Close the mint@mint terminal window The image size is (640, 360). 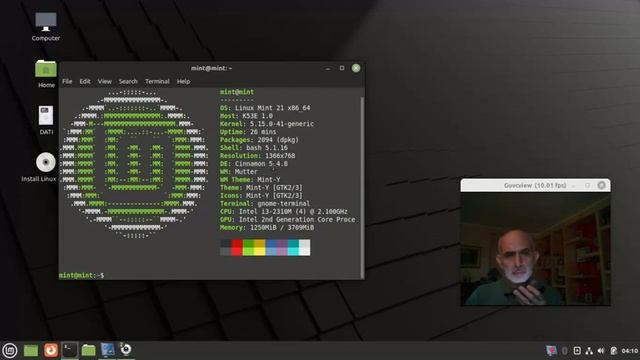pyautogui.click(x=356, y=68)
